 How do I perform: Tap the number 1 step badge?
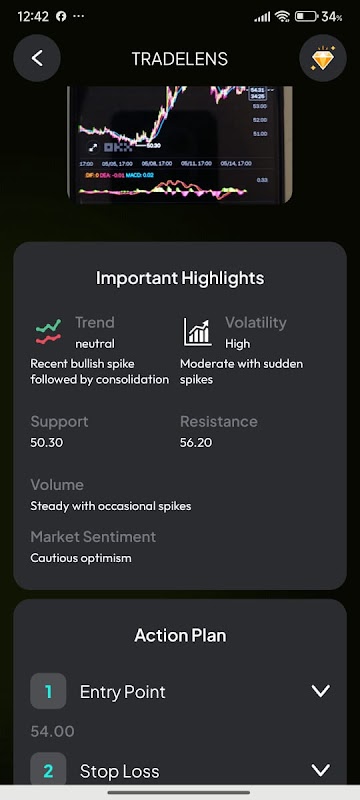(x=48, y=691)
